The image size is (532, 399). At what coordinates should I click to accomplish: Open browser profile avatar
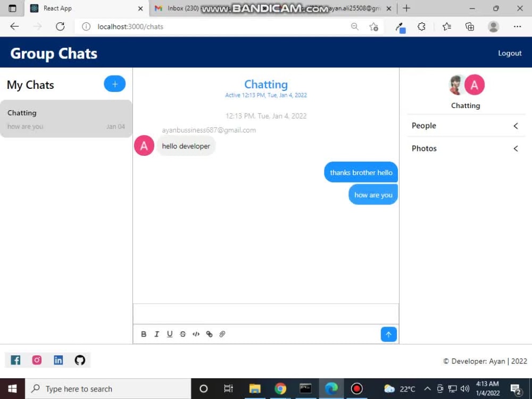coord(493,27)
